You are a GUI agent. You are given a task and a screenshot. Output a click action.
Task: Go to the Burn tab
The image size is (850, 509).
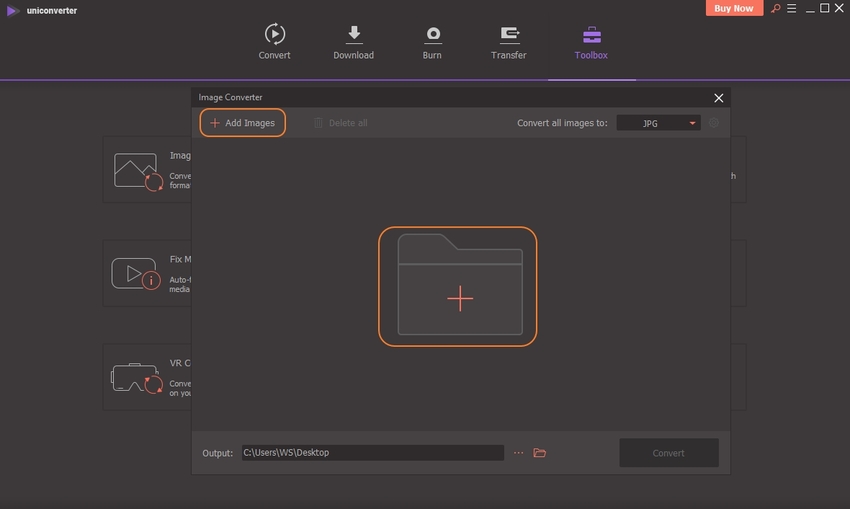(432, 42)
